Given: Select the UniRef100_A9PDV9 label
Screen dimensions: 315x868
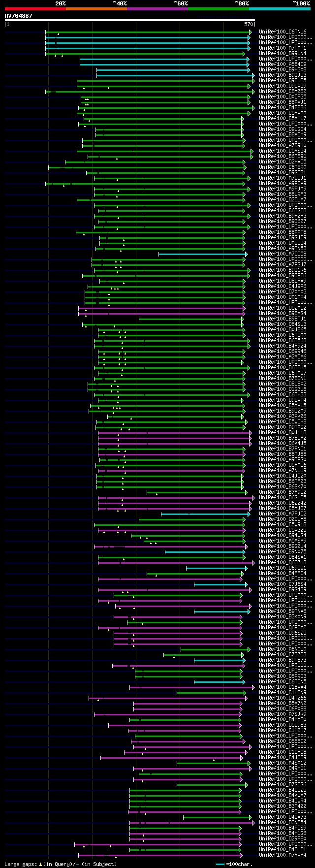Looking at the screenshot, I should click(x=283, y=183).
